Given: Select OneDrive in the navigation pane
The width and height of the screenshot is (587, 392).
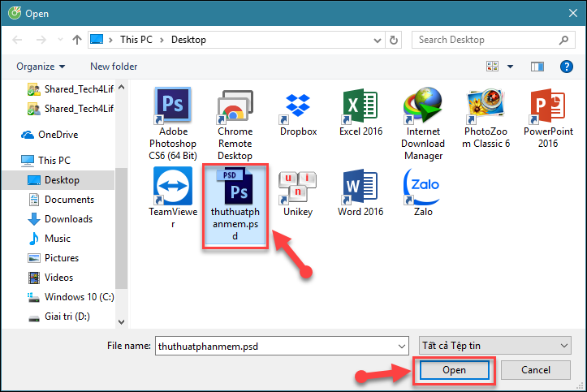Looking at the screenshot, I should (x=50, y=135).
